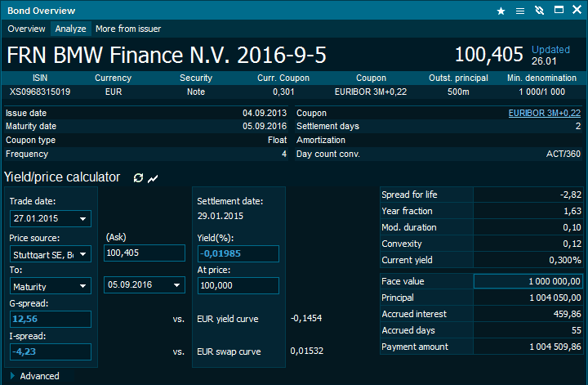The height and width of the screenshot is (385, 588).
Task: Click the Issue date value 04.09.2013
Action: 265,113
